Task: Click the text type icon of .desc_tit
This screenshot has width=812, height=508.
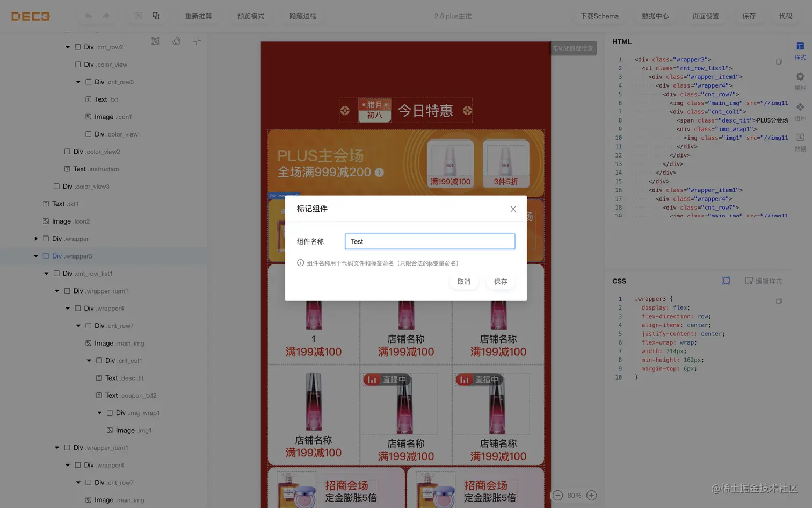Action: coord(99,378)
